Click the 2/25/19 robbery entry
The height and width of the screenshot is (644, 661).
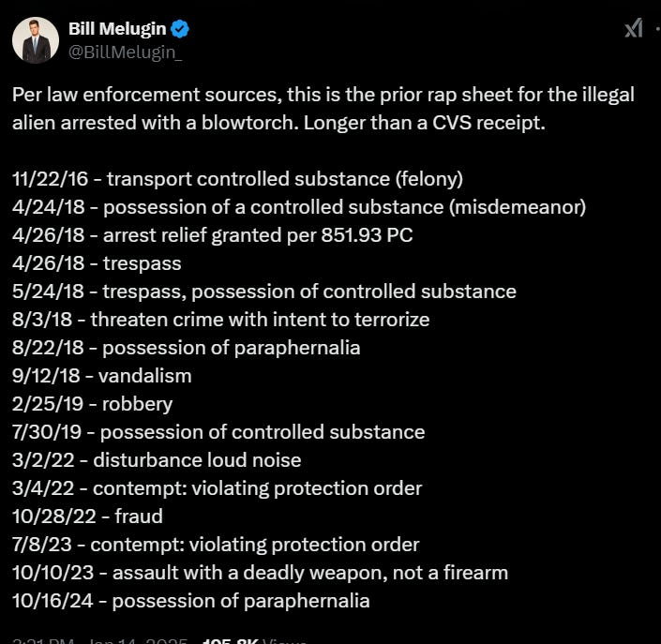pos(92,404)
